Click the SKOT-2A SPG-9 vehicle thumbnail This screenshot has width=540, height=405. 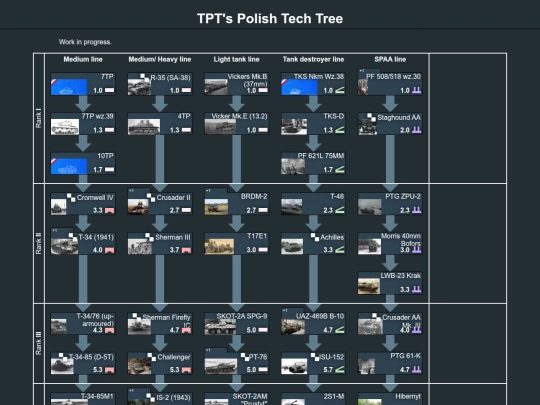tap(220, 326)
